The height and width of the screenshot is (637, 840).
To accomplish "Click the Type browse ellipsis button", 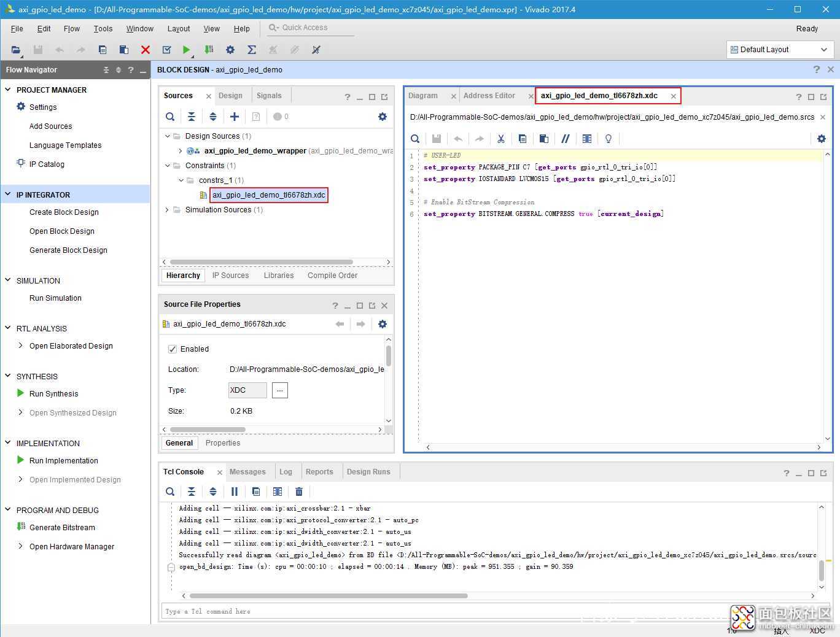I will tap(280, 390).
